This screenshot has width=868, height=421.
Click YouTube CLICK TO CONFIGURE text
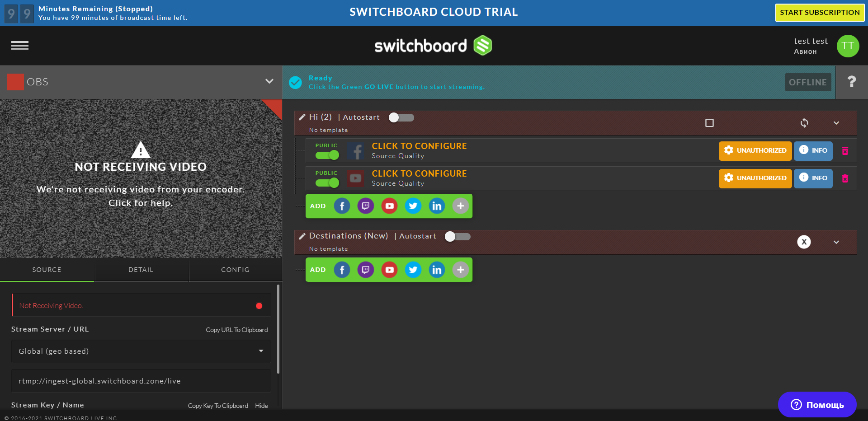click(419, 174)
